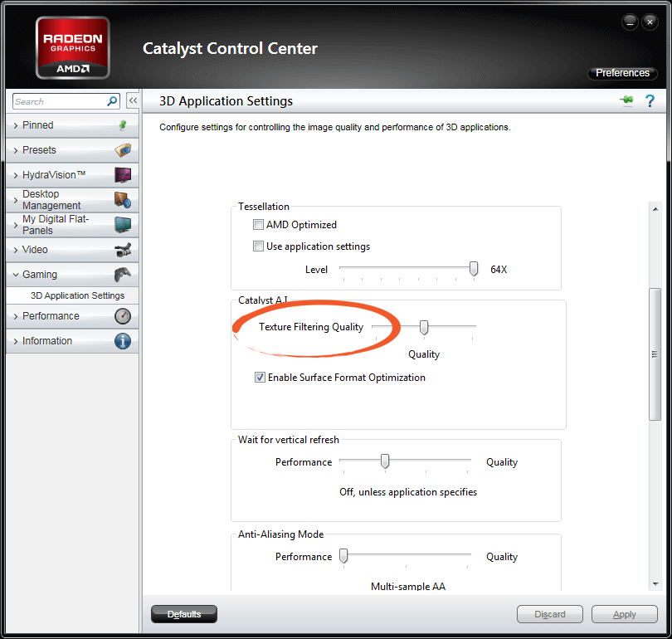Click the 'Catalyst Control Center' title text

pyautogui.click(x=230, y=49)
